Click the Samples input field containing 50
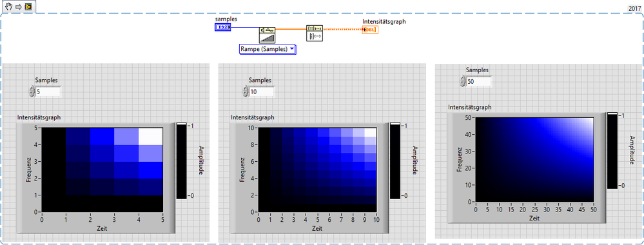The image size is (644, 245). tap(480, 82)
